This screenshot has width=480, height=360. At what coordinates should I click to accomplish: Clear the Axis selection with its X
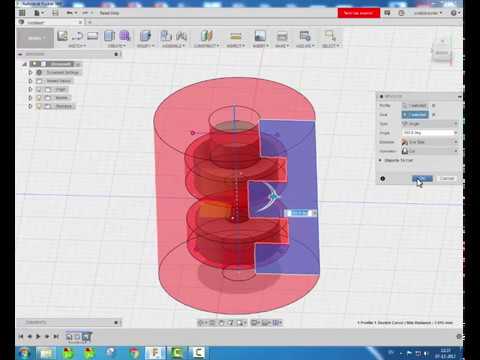pyautogui.click(x=434, y=115)
